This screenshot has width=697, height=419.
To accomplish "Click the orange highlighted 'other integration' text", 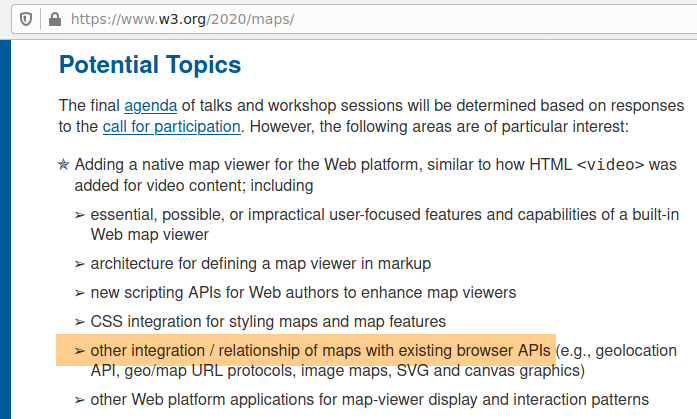I will 320,351.
